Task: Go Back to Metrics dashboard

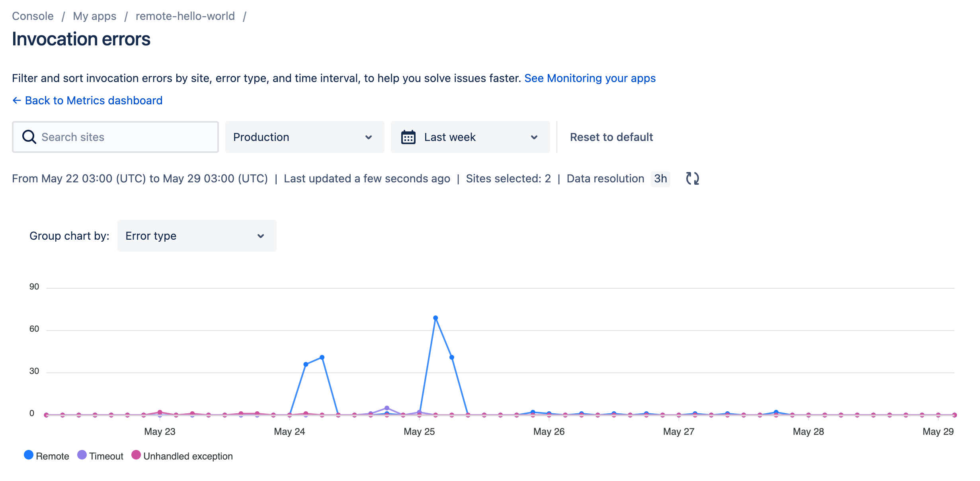Action: click(94, 100)
